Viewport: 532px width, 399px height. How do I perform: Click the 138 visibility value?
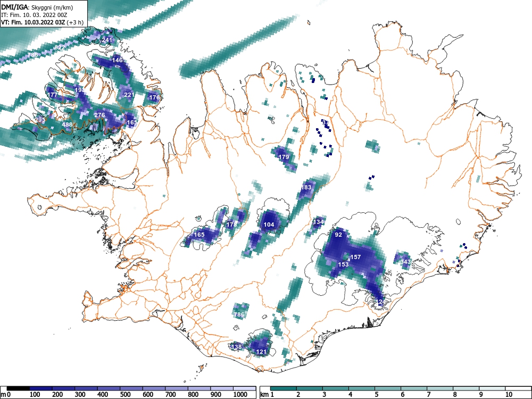coord(237,347)
